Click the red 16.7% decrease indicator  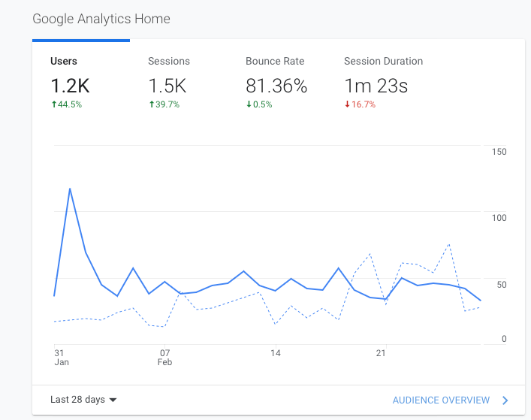tap(360, 104)
